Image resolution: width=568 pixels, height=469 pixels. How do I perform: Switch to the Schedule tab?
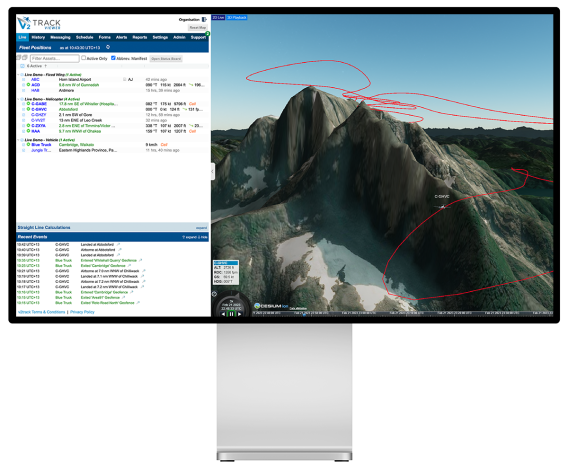84,37
